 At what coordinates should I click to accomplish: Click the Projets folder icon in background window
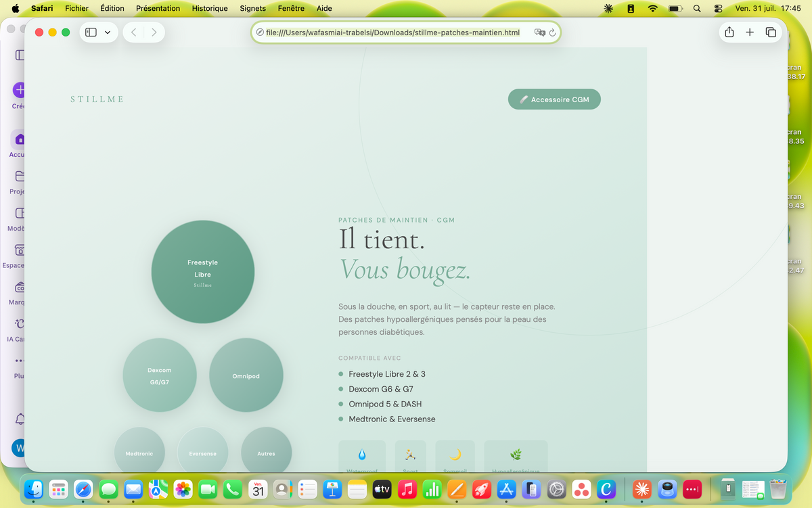tap(20, 177)
